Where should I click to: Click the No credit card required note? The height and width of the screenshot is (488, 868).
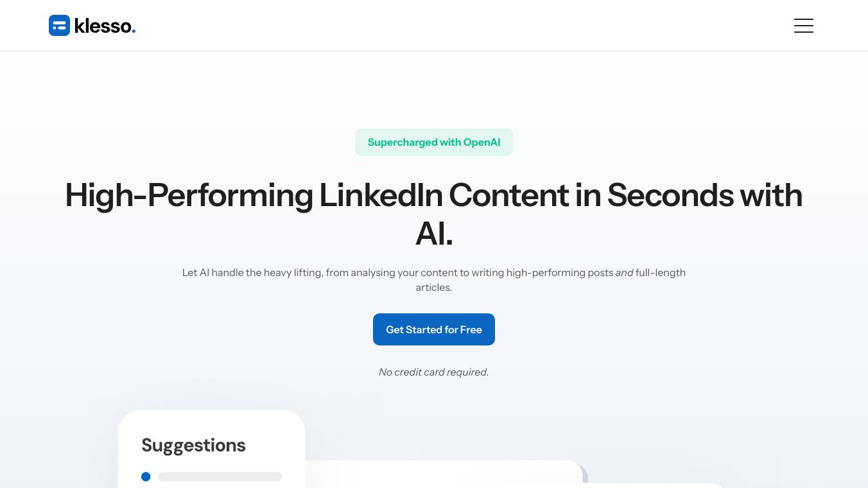click(x=433, y=372)
